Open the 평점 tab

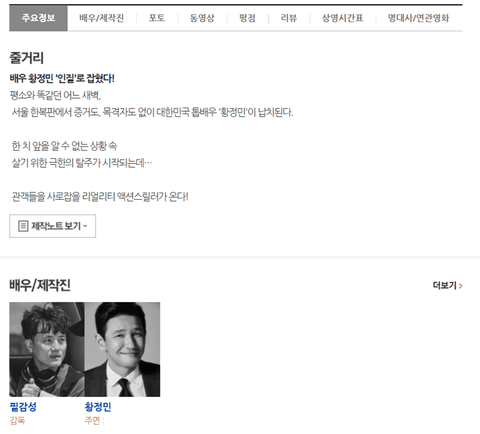tap(247, 18)
